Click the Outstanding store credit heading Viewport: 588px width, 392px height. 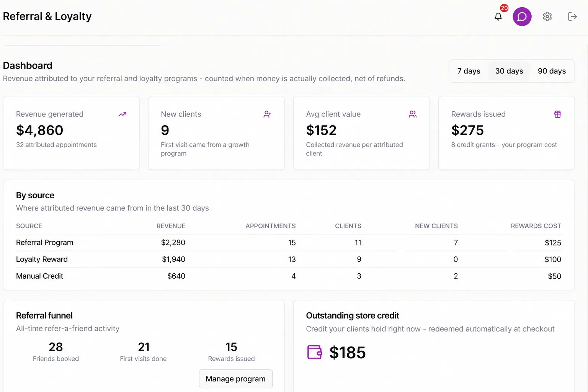(x=353, y=315)
